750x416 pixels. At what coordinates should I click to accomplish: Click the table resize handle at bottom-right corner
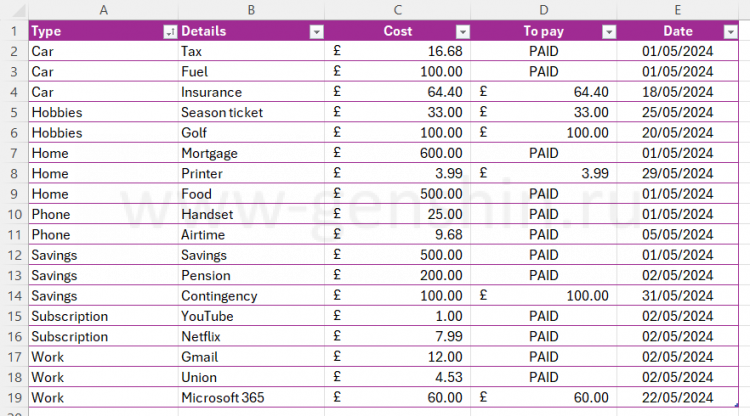click(x=737, y=405)
